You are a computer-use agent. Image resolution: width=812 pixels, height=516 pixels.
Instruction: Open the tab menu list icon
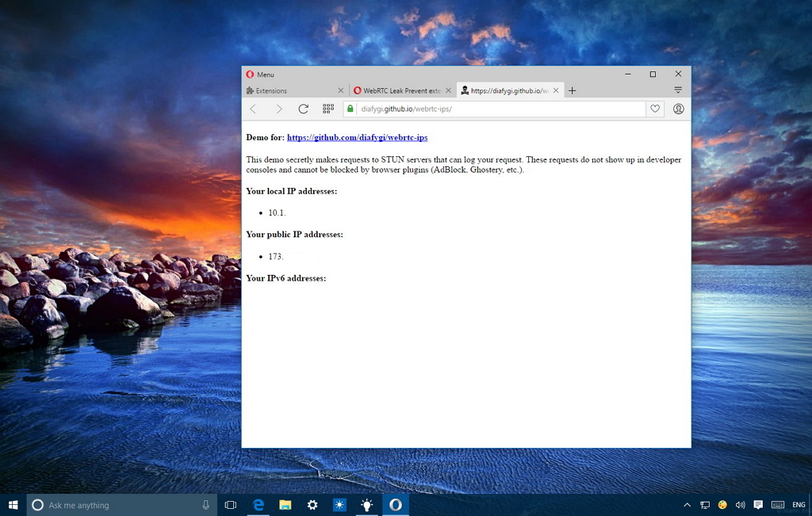coord(678,90)
